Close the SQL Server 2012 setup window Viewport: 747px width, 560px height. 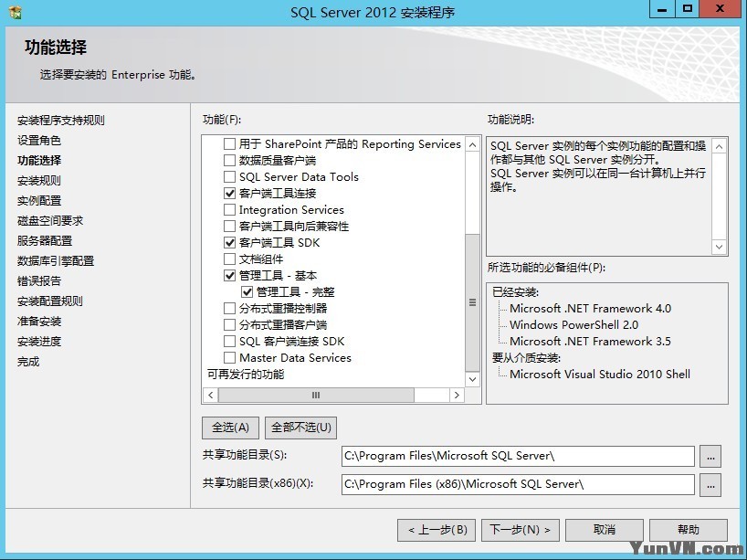pyautogui.click(x=721, y=9)
